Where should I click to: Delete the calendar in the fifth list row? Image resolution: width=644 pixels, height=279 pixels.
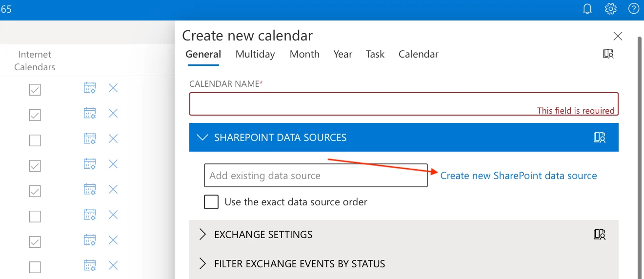click(x=113, y=189)
